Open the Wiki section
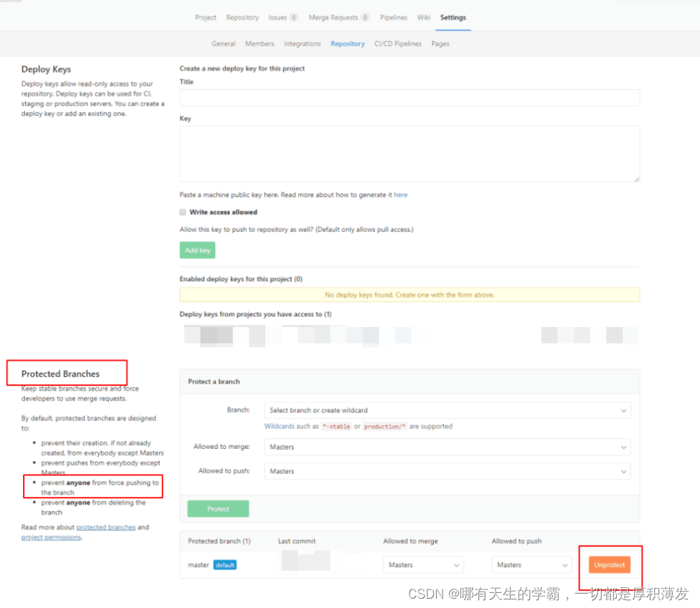700x608 pixels. click(x=423, y=17)
